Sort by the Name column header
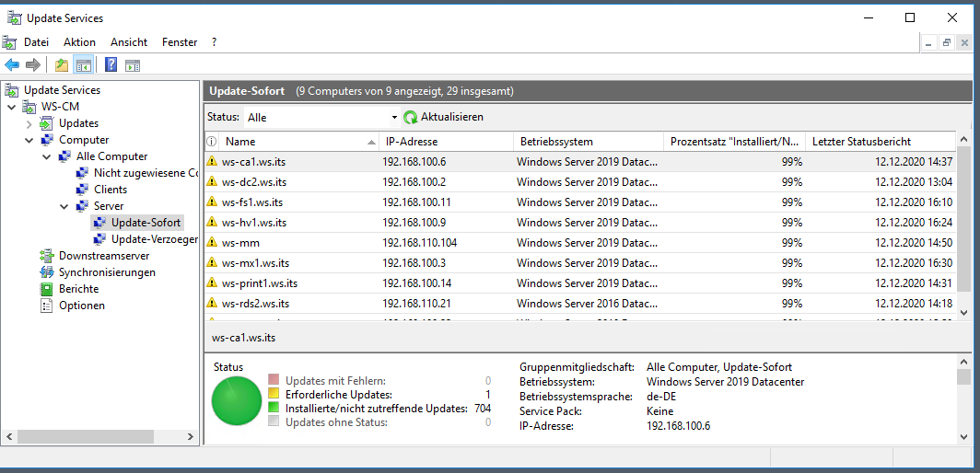The height and width of the screenshot is (473, 980). pos(298,141)
